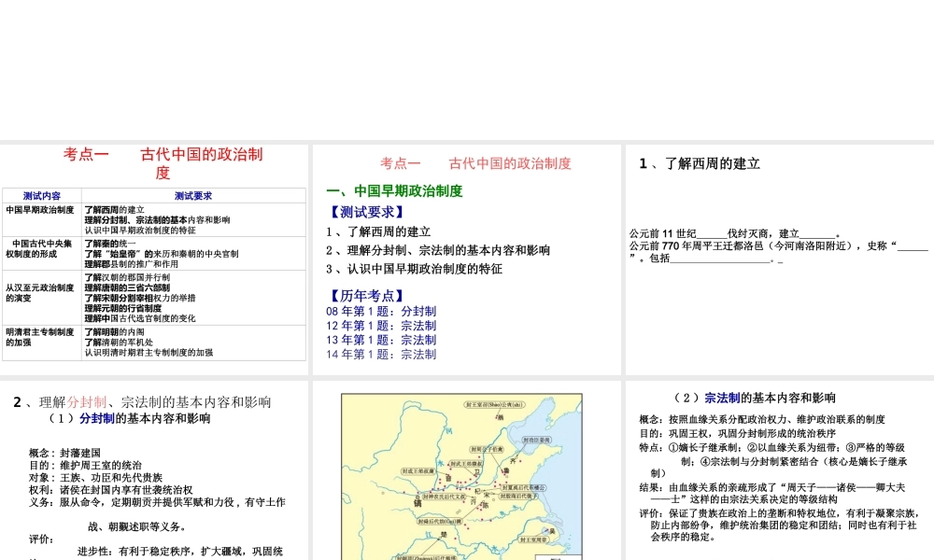Screen dimensions: 934x560
Task: Select table cell 中国古代中央集权制度的形成
Action: 40,249
